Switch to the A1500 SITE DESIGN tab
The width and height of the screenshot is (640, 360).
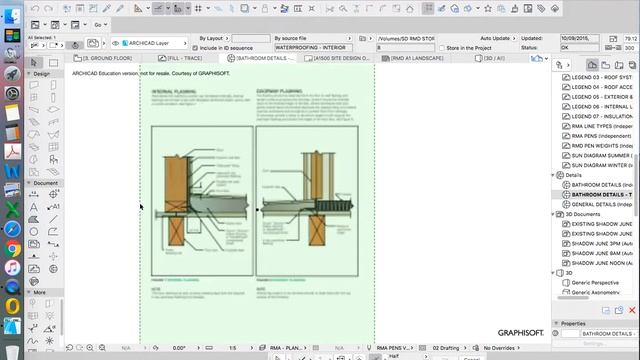(337, 58)
